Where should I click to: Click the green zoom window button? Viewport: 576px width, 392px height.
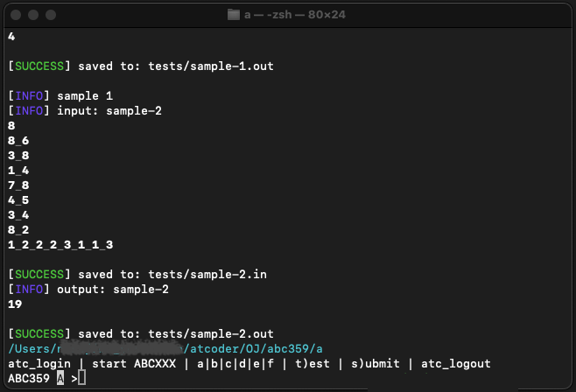point(51,15)
